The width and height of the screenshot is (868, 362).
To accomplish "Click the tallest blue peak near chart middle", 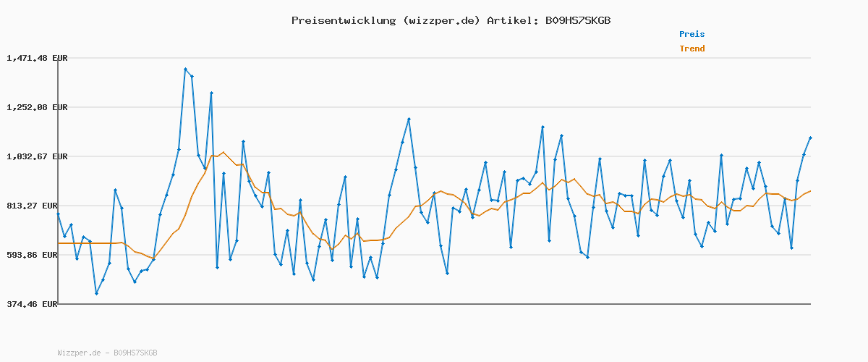I will pyautogui.click(x=409, y=119).
